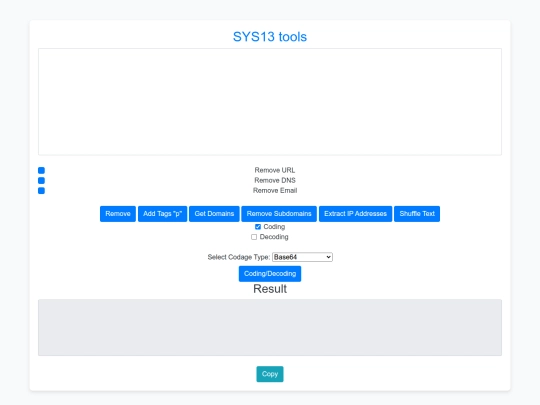Run the Get Domains button
Screen dimensions: 540x405
214,214
